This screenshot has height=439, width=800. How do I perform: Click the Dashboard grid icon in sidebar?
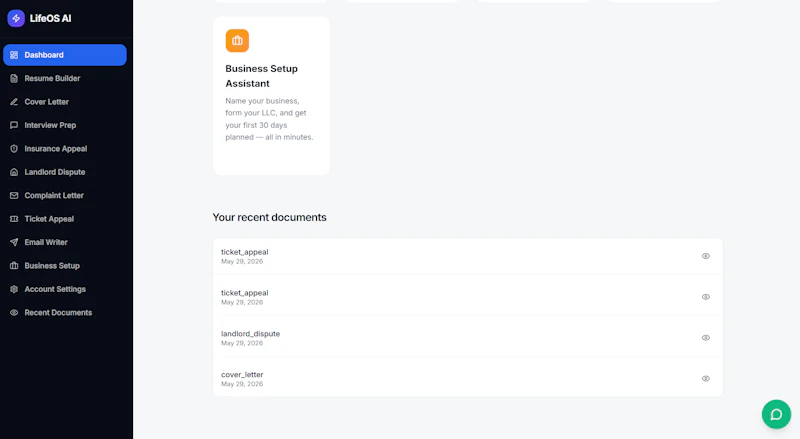pyautogui.click(x=14, y=55)
